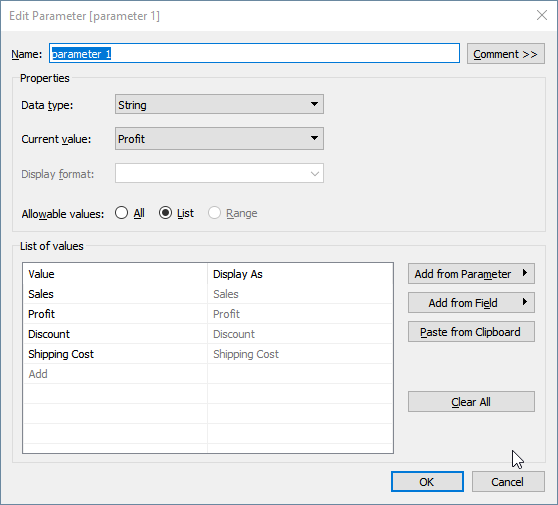The image size is (558, 505).
Task: Expand the Add from Parameter submenu
Action: [471, 274]
